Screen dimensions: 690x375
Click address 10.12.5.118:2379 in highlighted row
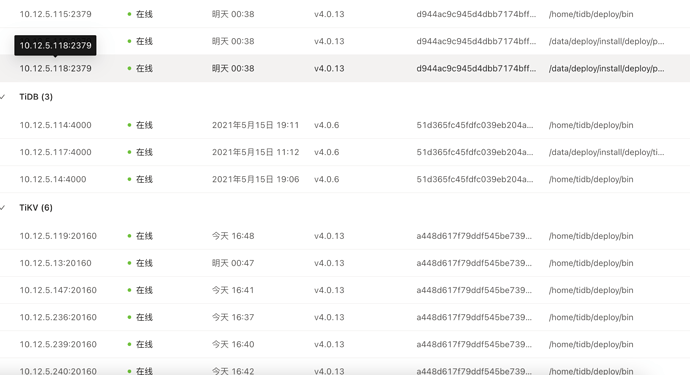coord(55,69)
